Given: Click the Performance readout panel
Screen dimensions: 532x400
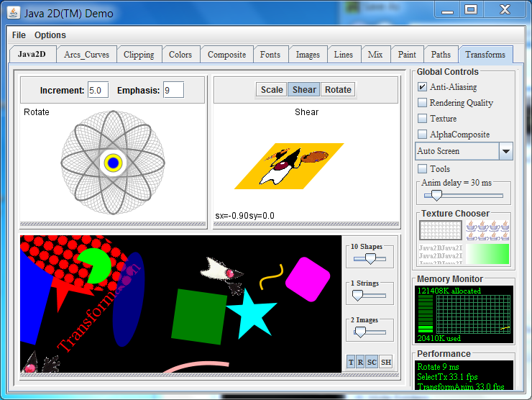Looking at the screenshot, I should (x=464, y=376).
